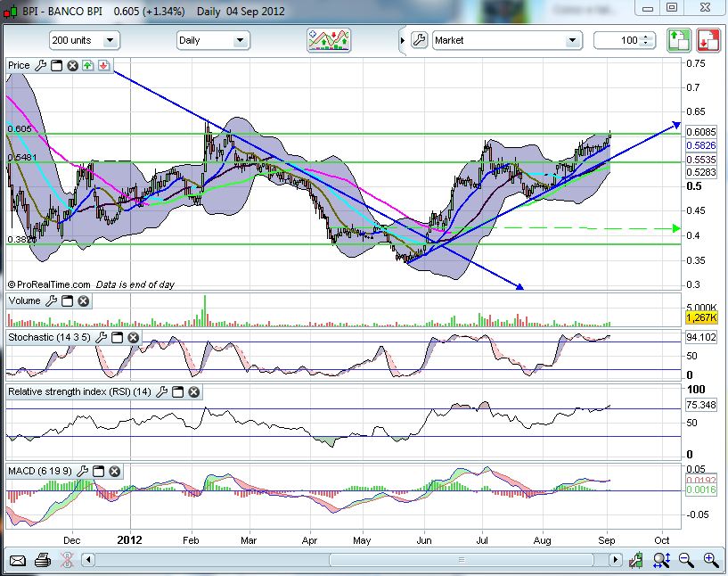Open the Market order type dropdown
Screen dimensions: 728x576
point(507,40)
